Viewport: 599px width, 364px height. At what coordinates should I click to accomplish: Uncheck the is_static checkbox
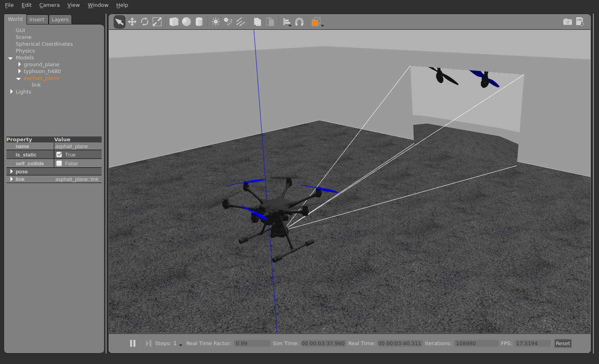pyautogui.click(x=59, y=154)
